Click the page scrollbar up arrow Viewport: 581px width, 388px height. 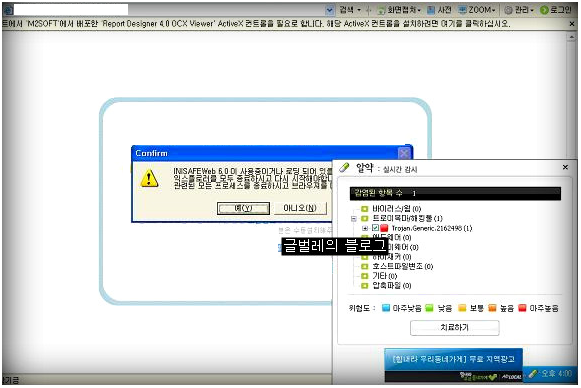[x=571, y=37]
